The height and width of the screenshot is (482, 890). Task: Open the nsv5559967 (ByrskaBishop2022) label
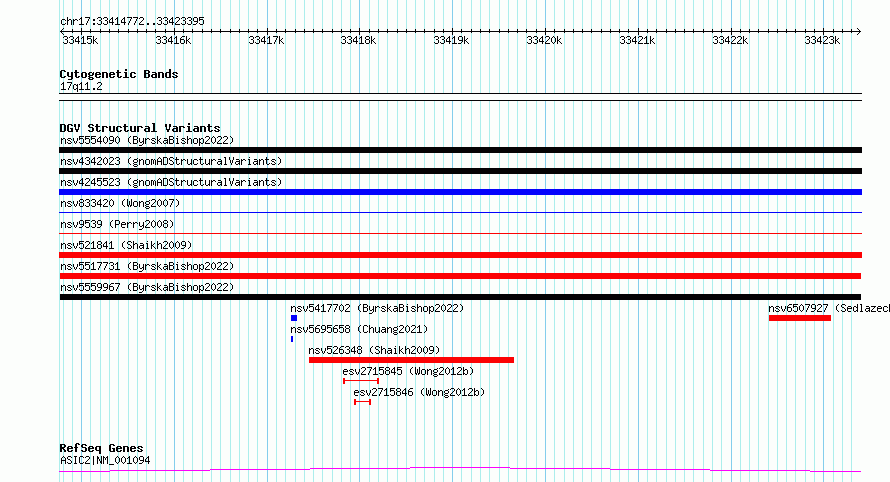click(x=147, y=287)
